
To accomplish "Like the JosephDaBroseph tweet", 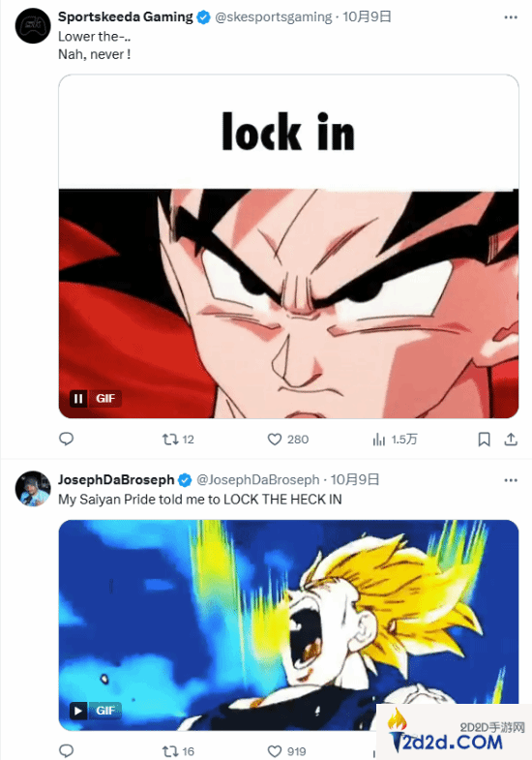I will [287, 751].
